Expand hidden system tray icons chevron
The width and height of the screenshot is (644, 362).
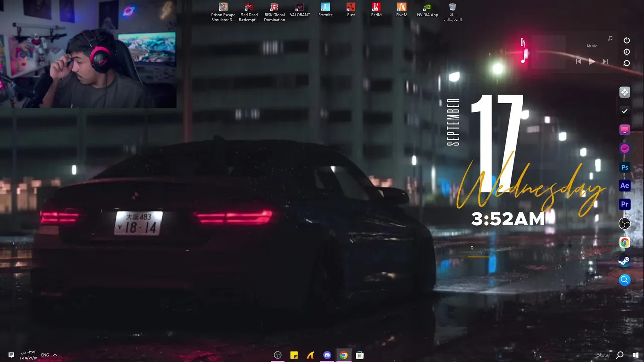pyautogui.click(x=55, y=355)
